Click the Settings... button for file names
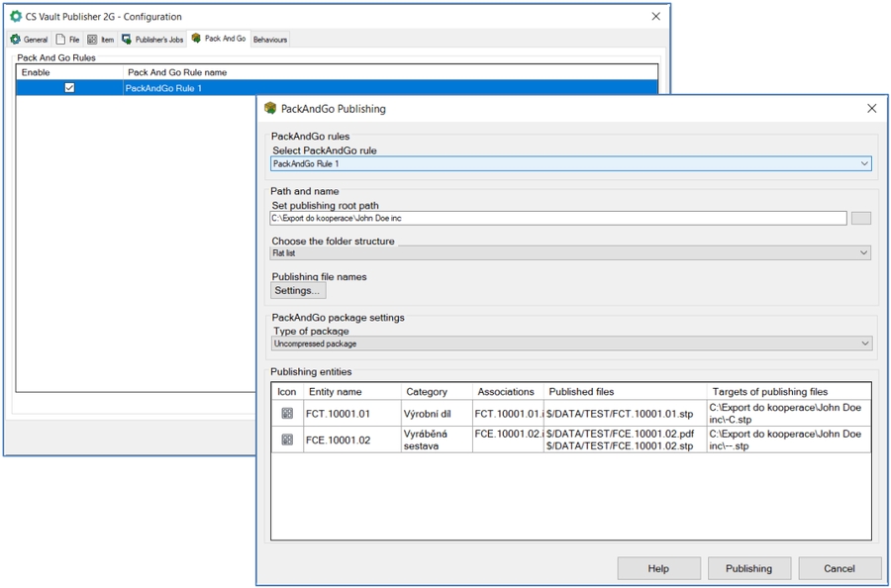This screenshot has height=588, width=891. tap(298, 291)
